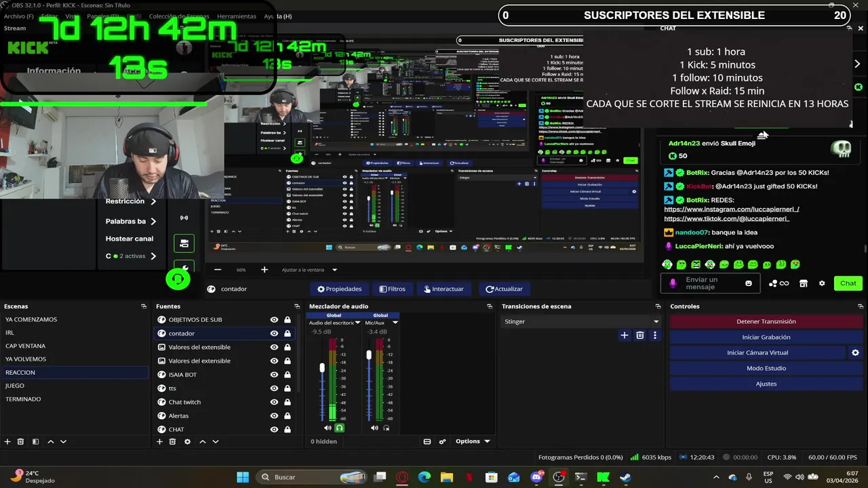Unlock the CHAT source
The height and width of the screenshot is (488, 868).
tap(288, 429)
